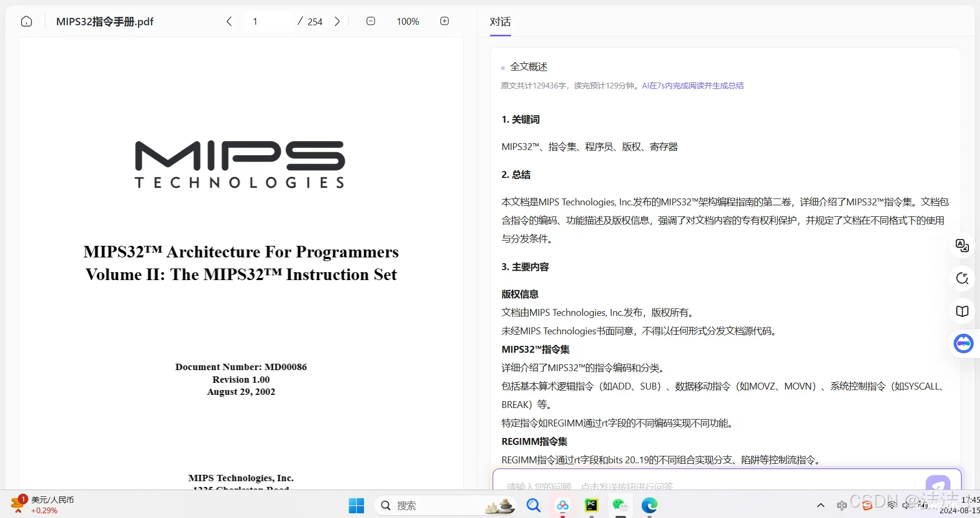Click the 100% zoom level value

(408, 22)
